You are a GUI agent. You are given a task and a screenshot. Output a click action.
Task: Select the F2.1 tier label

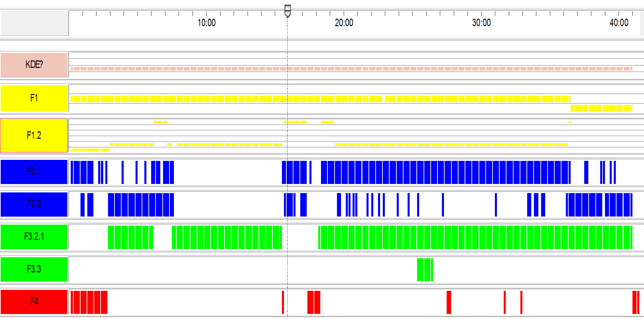[34, 172]
